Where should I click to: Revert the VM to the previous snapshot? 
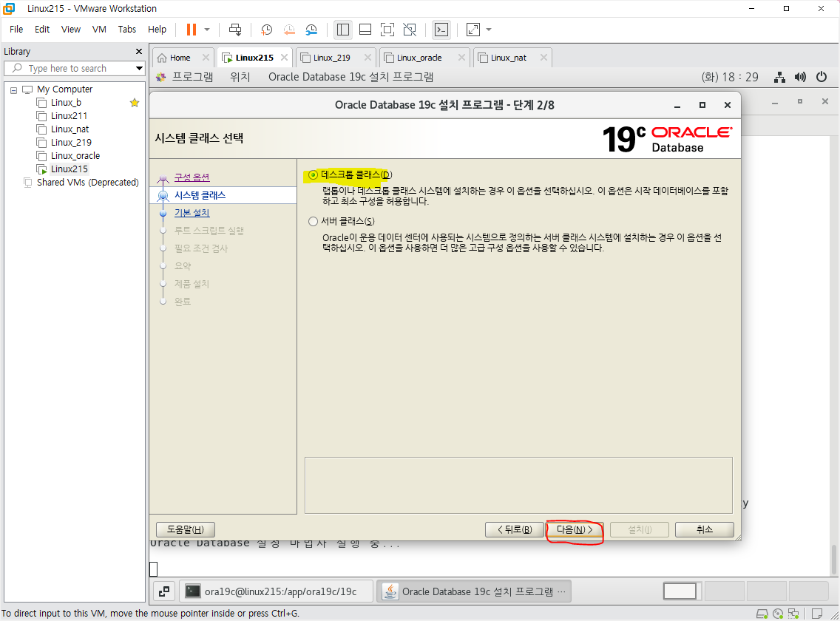[288, 30]
